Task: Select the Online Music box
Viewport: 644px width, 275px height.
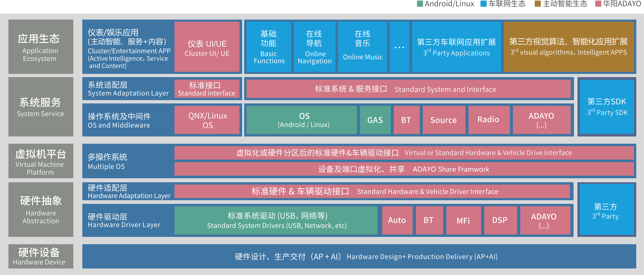Action: tap(362, 47)
